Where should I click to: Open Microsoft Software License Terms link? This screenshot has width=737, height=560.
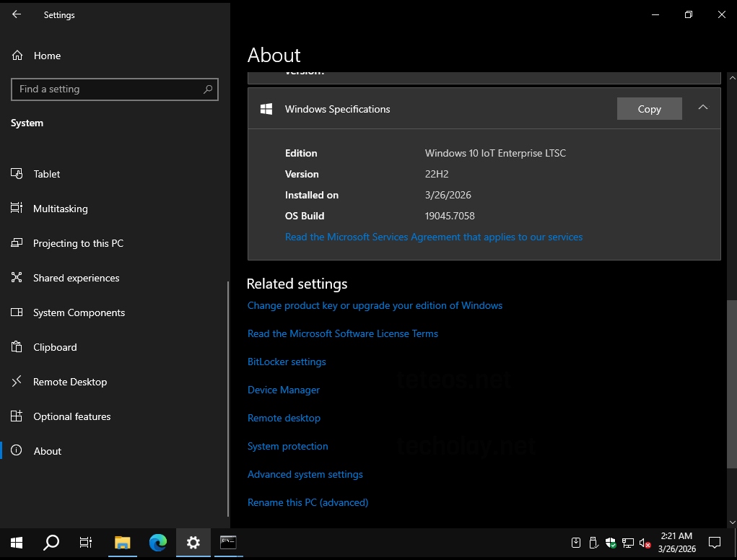343,333
